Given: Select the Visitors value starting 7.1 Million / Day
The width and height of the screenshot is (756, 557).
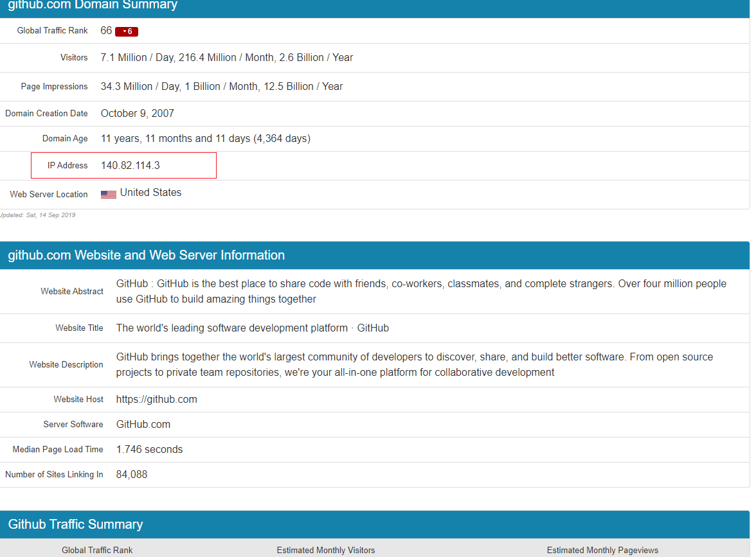Looking at the screenshot, I should pyautogui.click(x=226, y=57).
